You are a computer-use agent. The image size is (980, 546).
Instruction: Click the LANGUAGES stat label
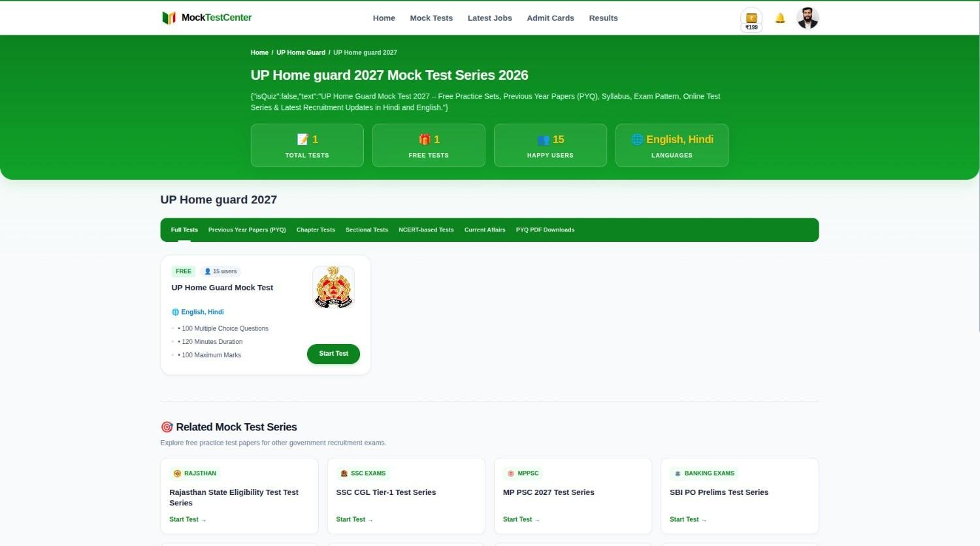click(x=672, y=156)
